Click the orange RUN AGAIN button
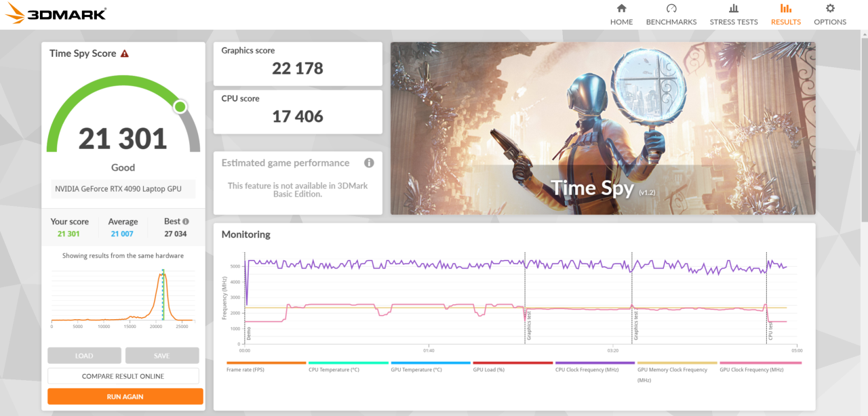 tap(125, 396)
